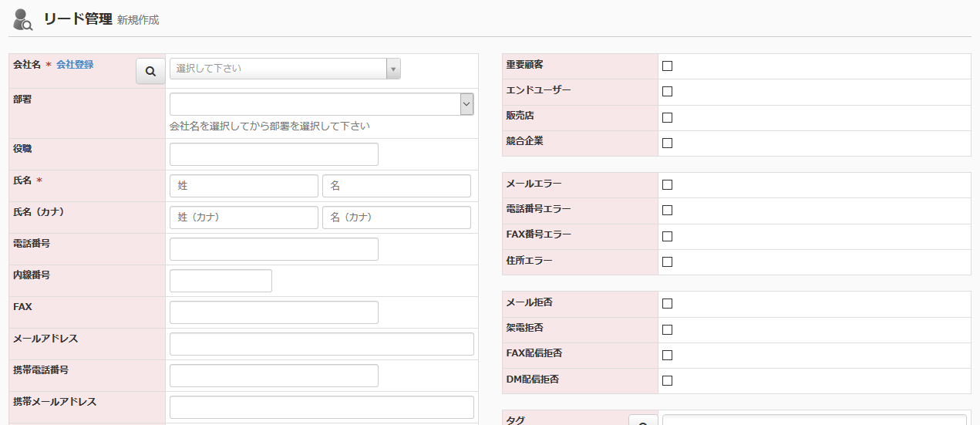Enable the 競合企業 checkbox
The height and width of the screenshot is (425, 980).
[x=668, y=143]
